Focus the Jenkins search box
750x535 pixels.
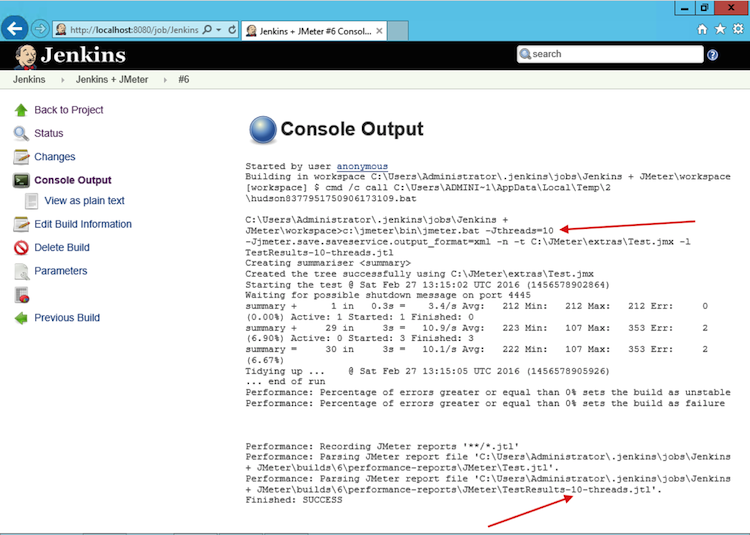coord(610,54)
